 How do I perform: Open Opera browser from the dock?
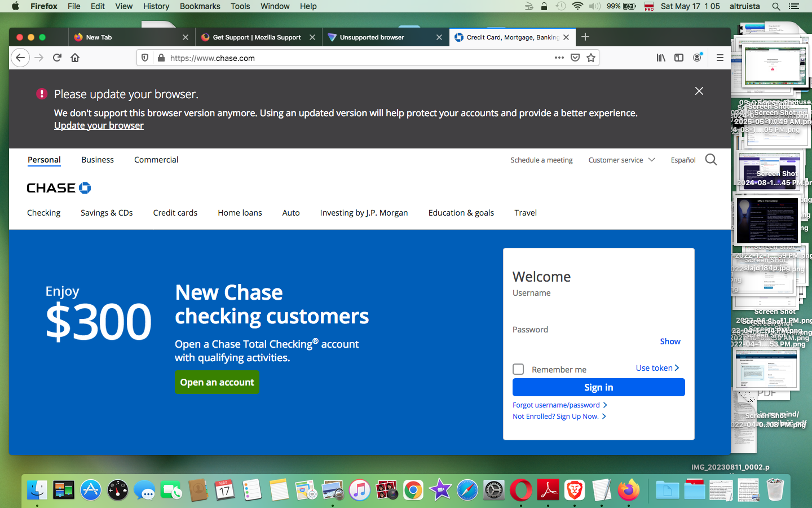click(x=520, y=490)
